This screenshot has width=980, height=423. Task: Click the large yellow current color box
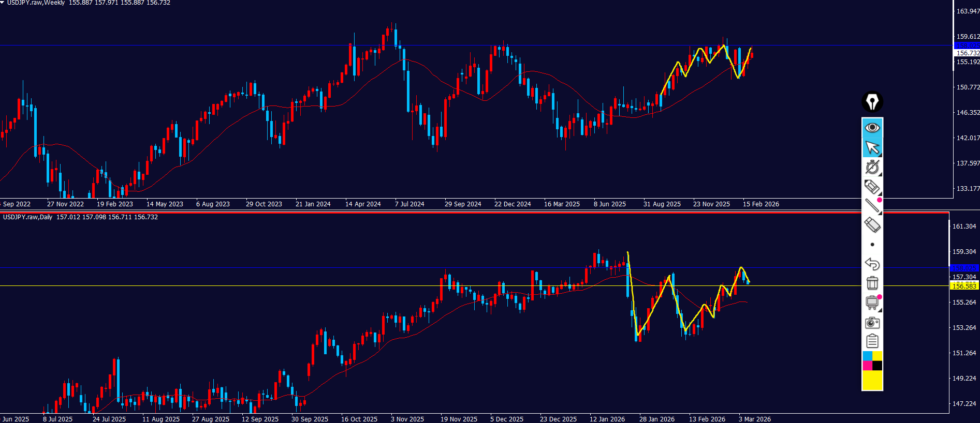pos(872,380)
